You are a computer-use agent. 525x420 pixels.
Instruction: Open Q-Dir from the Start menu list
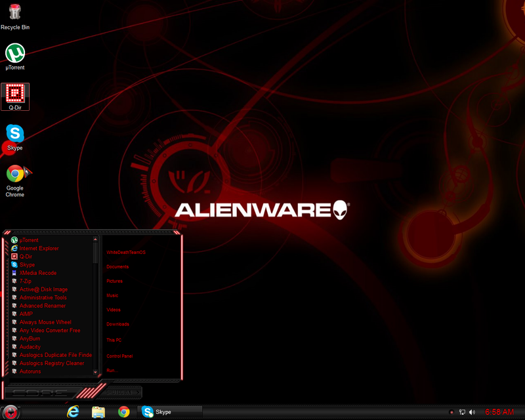click(x=22, y=257)
